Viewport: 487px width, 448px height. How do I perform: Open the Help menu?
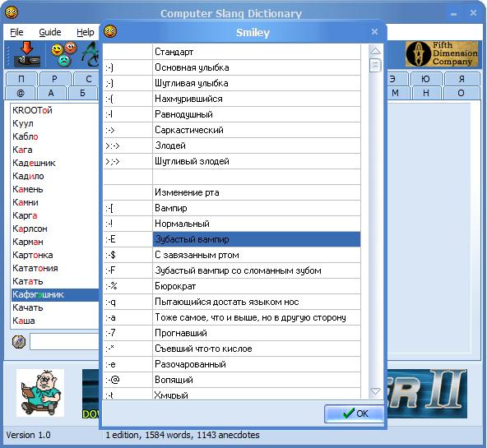[86, 32]
